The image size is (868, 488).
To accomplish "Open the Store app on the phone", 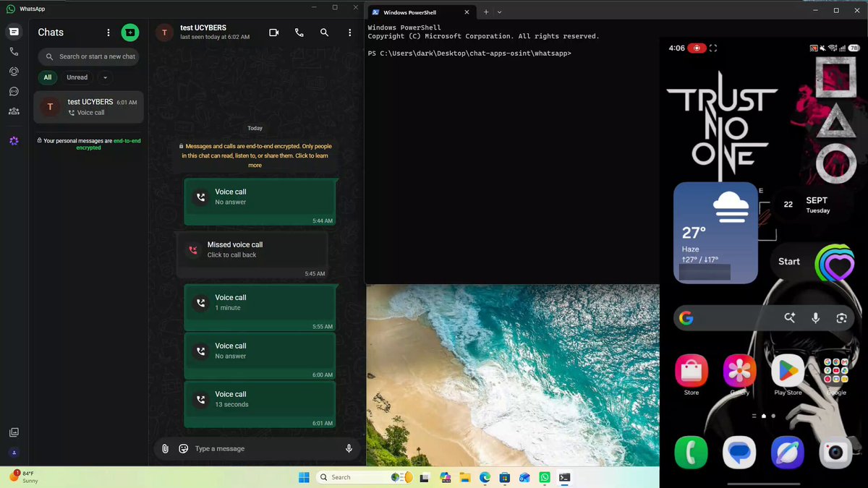I will (x=691, y=374).
